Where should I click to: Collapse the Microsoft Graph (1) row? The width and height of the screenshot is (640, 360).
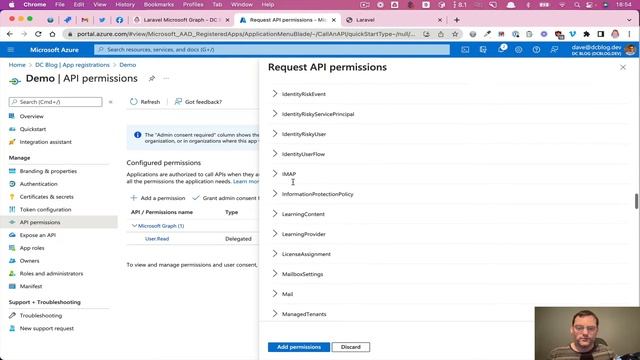click(x=134, y=226)
